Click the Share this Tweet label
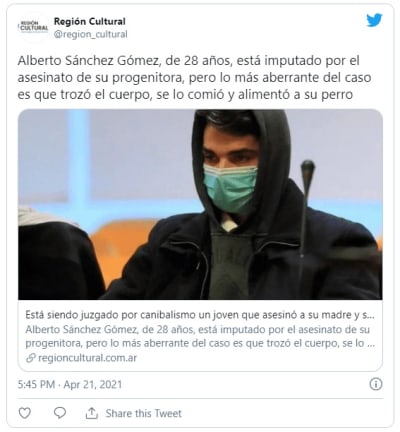The image size is (400, 432). 144,413
